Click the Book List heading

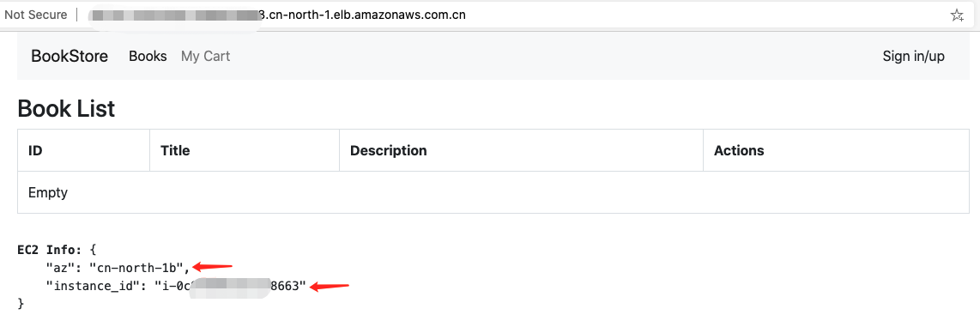[x=66, y=109]
